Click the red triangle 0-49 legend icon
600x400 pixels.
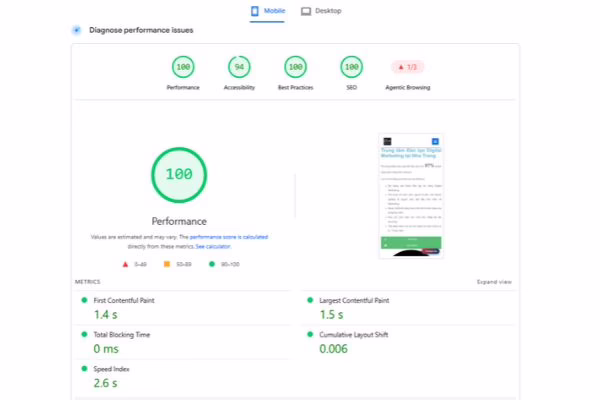click(x=125, y=264)
